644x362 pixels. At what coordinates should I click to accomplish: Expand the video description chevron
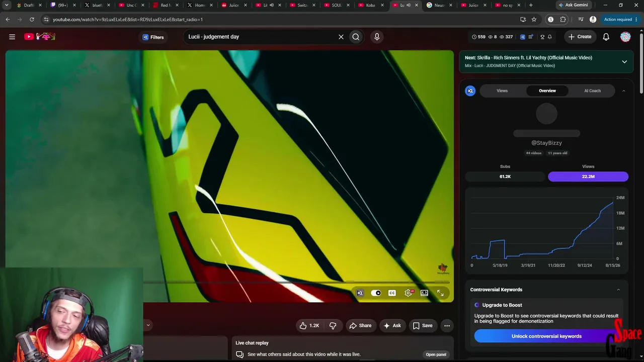(x=148, y=325)
